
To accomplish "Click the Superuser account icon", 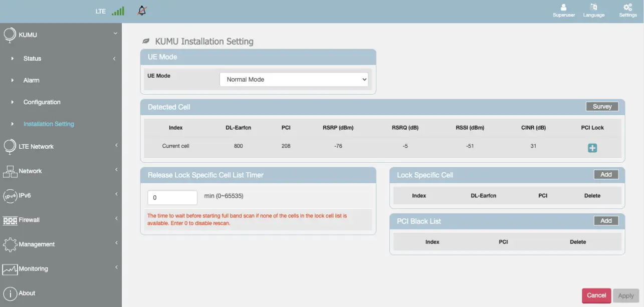I will 564,7.
